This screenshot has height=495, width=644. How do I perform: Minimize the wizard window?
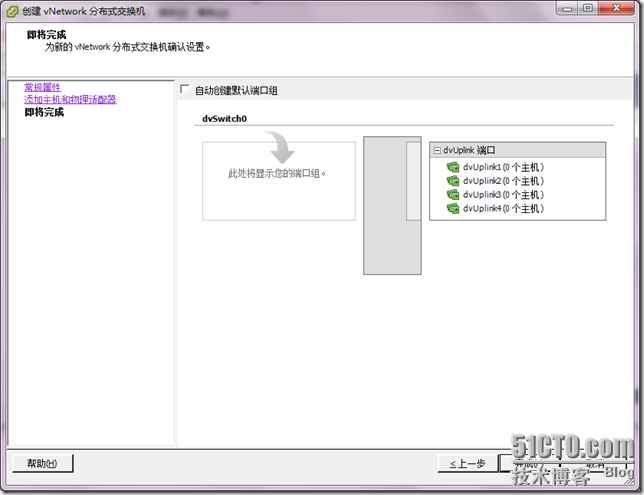coord(567,8)
